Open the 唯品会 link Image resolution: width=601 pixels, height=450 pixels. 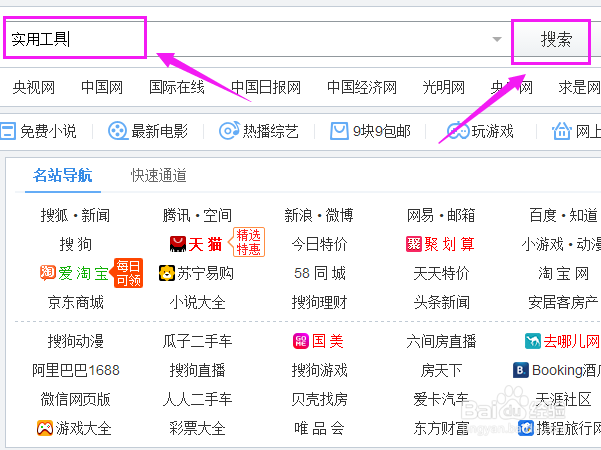click(319, 428)
